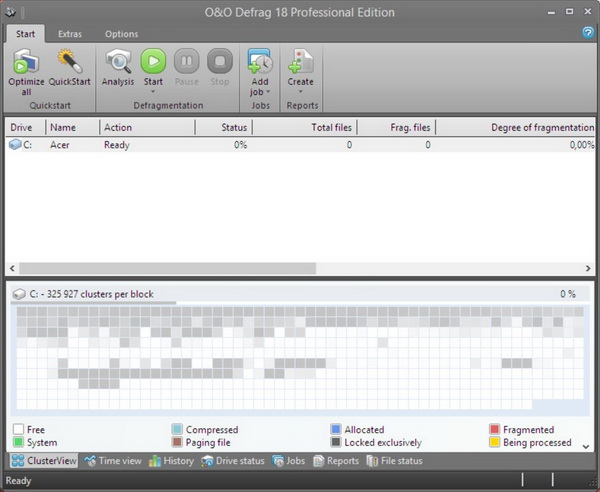The image size is (600, 492).
Task: Open the help question mark icon
Action: point(588,32)
